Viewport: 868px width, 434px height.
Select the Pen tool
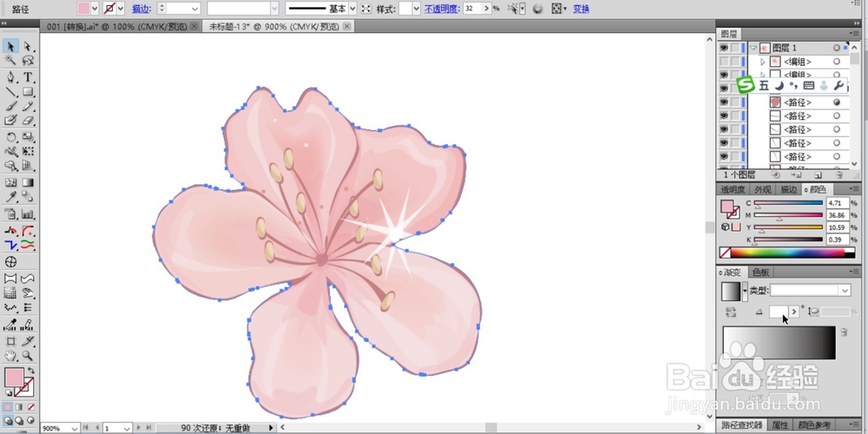click(10, 77)
